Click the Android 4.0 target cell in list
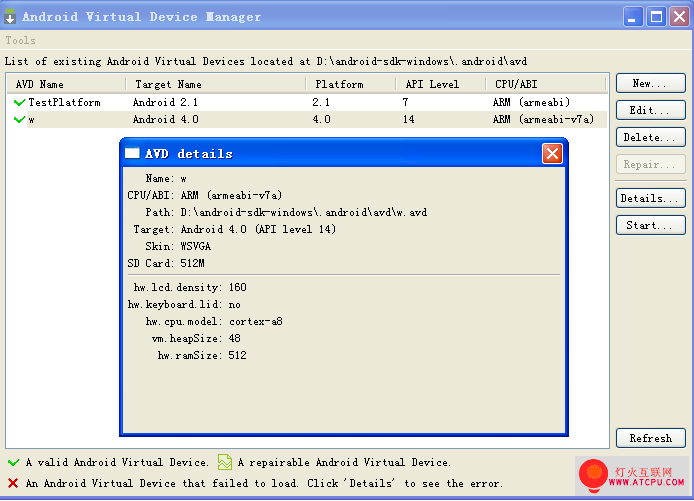 (166, 119)
